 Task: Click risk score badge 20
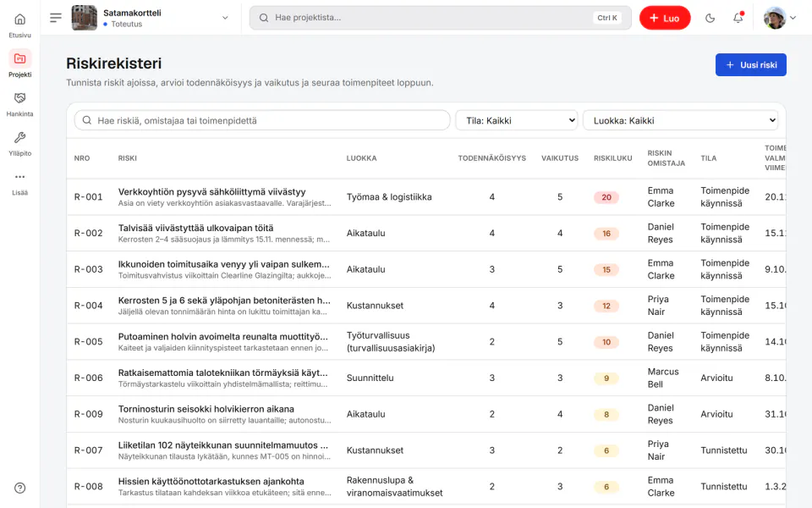(606, 197)
